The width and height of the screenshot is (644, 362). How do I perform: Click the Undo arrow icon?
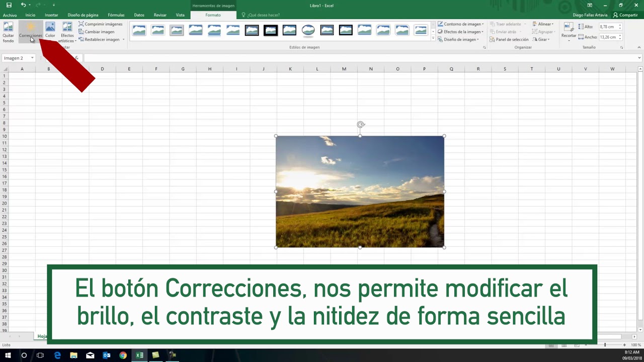pos(23,5)
